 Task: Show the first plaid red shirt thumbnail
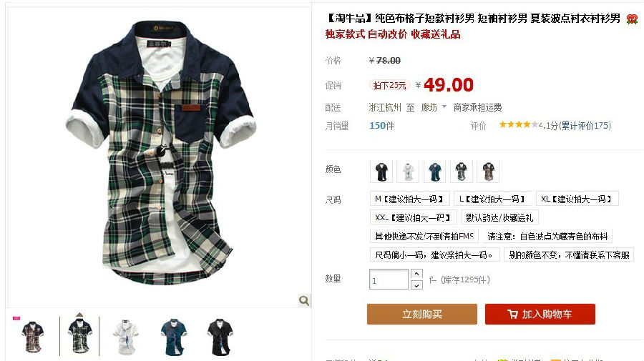pyautogui.click(x=32, y=337)
